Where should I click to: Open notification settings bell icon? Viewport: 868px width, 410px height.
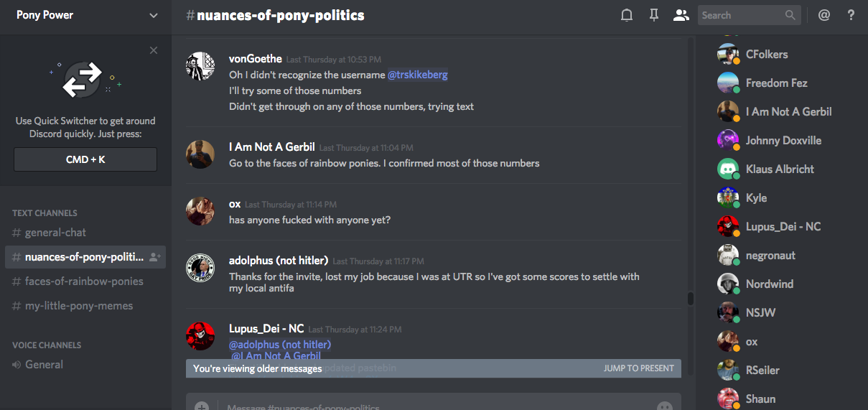point(627,15)
